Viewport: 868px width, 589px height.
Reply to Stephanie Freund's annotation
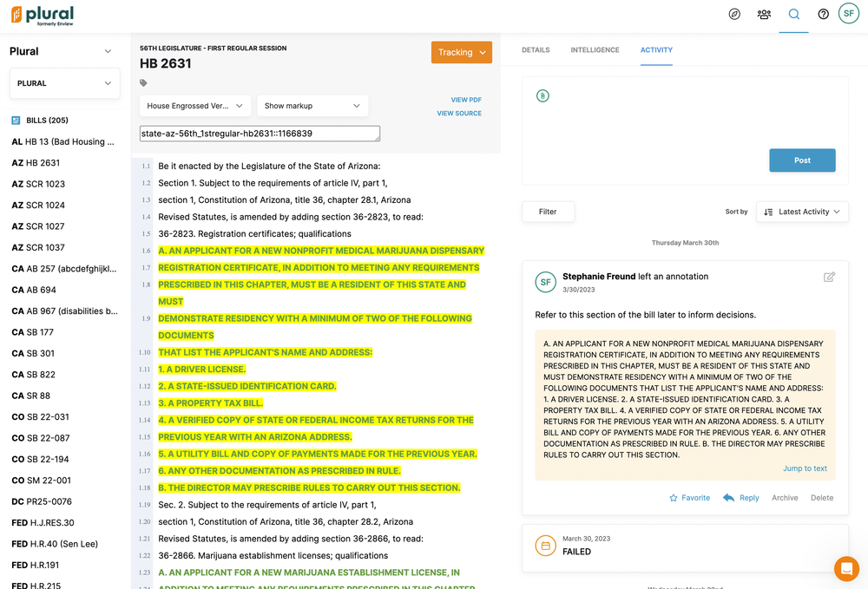tap(741, 498)
